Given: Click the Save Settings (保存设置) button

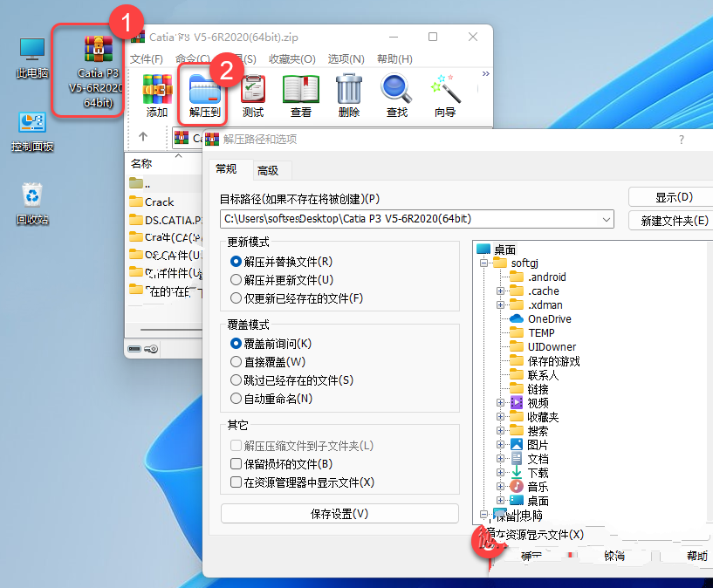Looking at the screenshot, I should click(339, 514).
